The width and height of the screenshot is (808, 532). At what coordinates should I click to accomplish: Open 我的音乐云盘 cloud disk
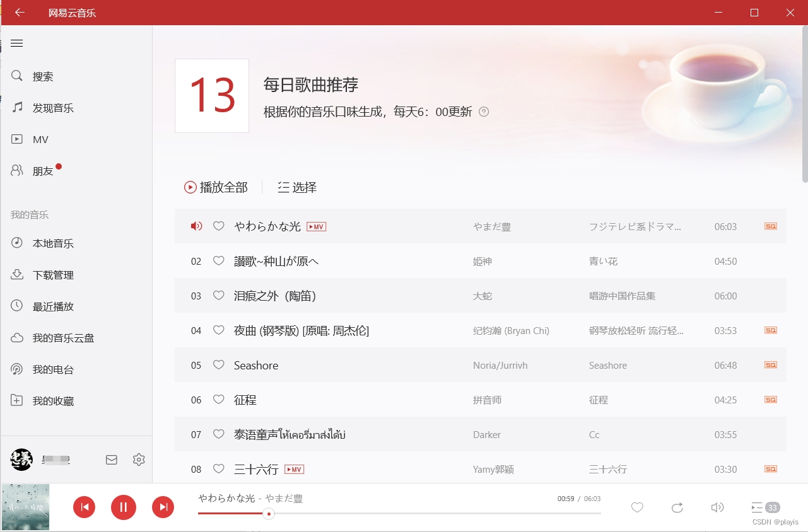click(76, 338)
